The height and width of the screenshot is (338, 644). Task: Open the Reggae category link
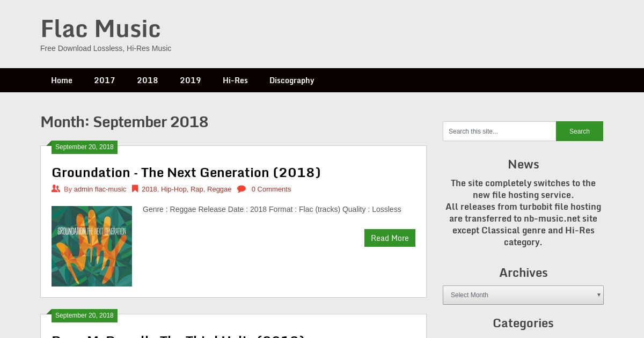coord(219,189)
